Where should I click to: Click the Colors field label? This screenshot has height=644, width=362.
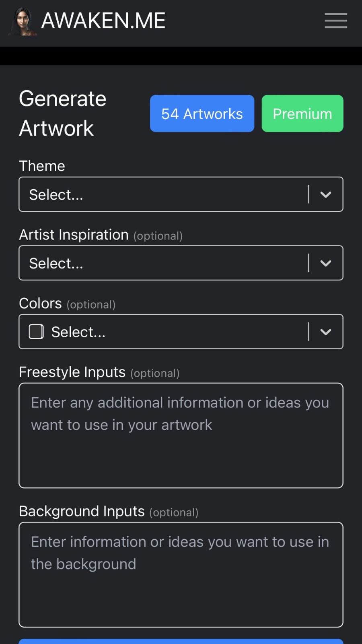[41, 303]
